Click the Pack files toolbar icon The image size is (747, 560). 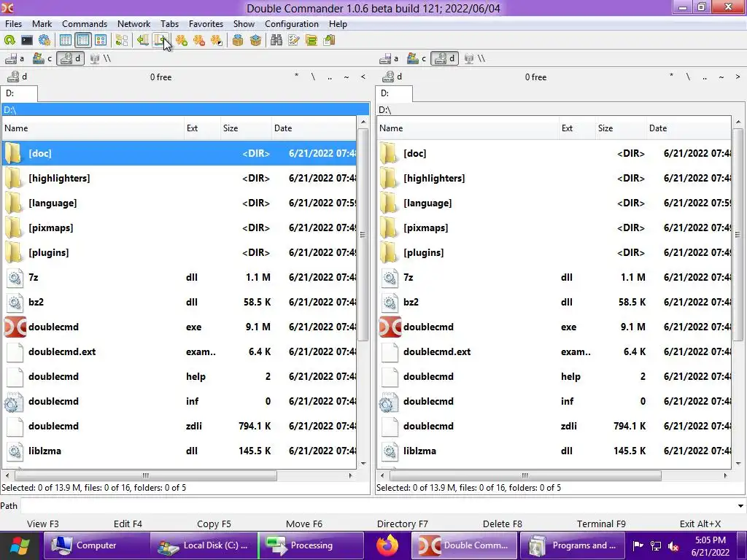tap(237, 41)
